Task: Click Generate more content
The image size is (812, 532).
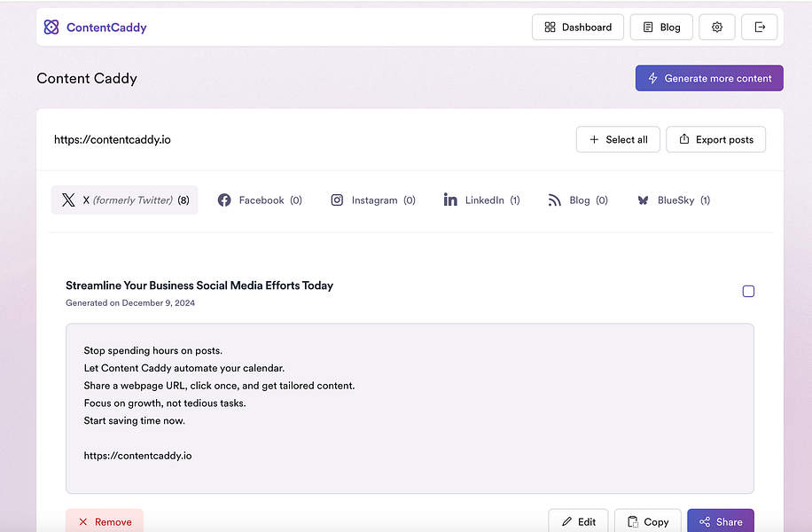Action: point(708,78)
